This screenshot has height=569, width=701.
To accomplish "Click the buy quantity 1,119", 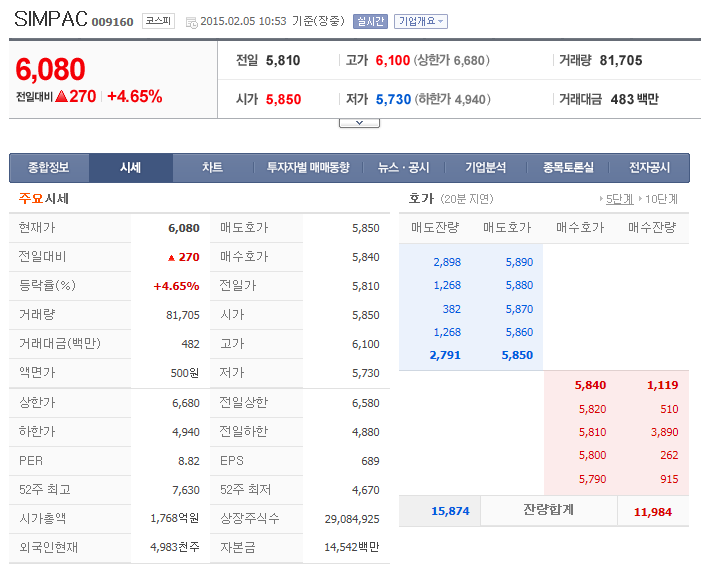I will pos(663,385).
